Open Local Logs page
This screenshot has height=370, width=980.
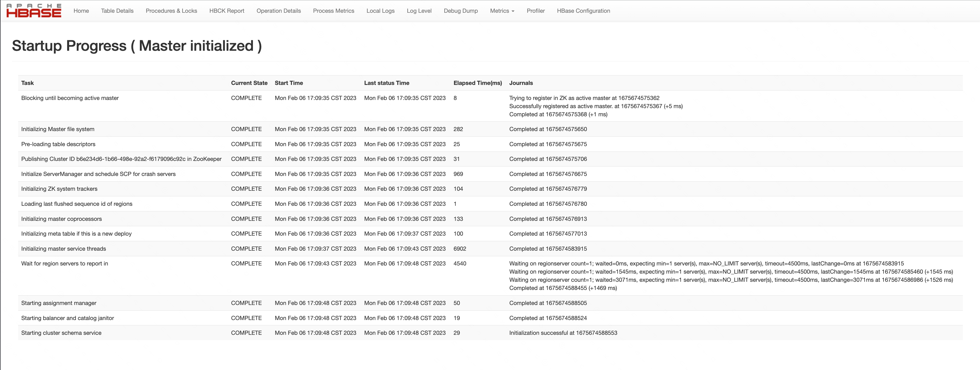(x=380, y=11)
